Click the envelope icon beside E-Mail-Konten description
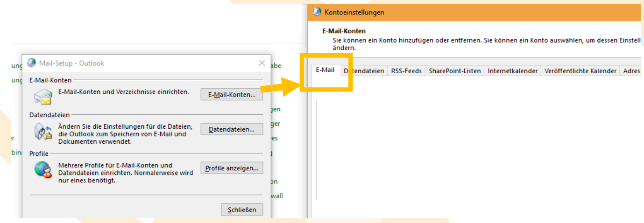The height and width of the screenshot is (223, 644). [43, 96]
